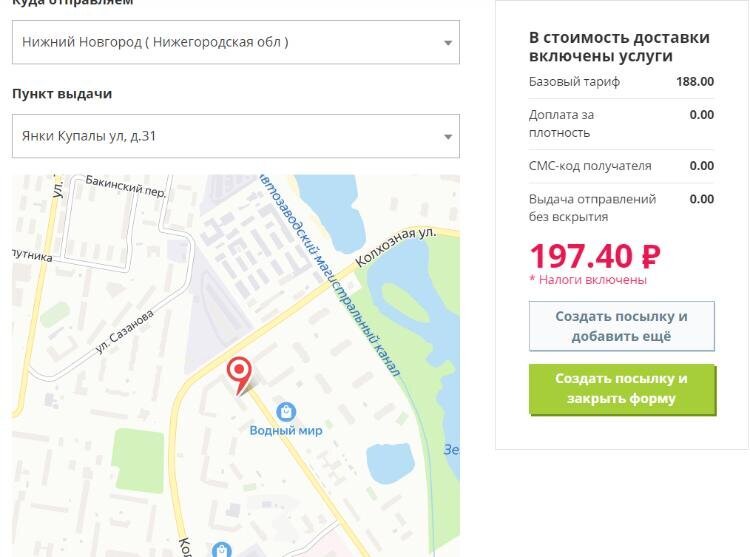Click the 197.40 ₽ total price
Screen dimensions: 750x557
[x=596, y=256]
